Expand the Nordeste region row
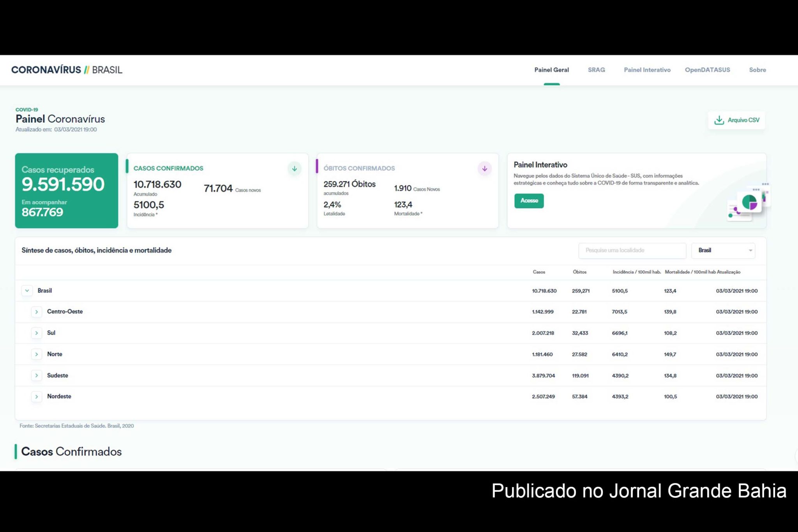The image size is (798, 532). 37,397
